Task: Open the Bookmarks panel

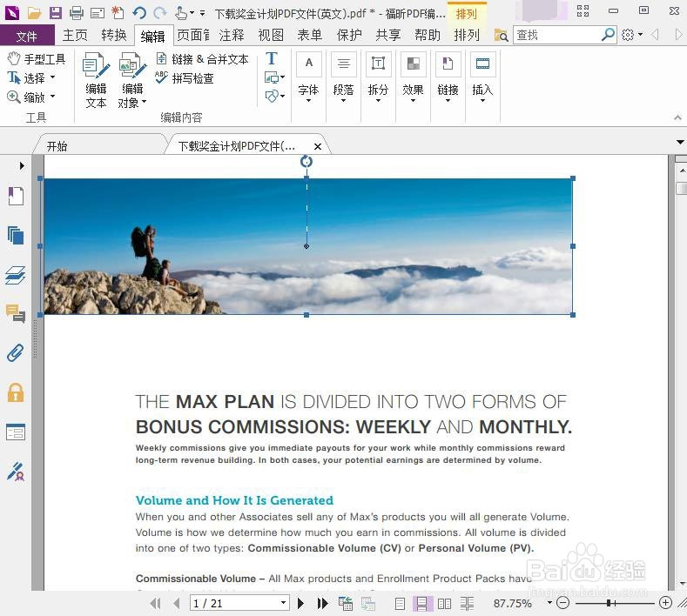Action: (16, 196)
